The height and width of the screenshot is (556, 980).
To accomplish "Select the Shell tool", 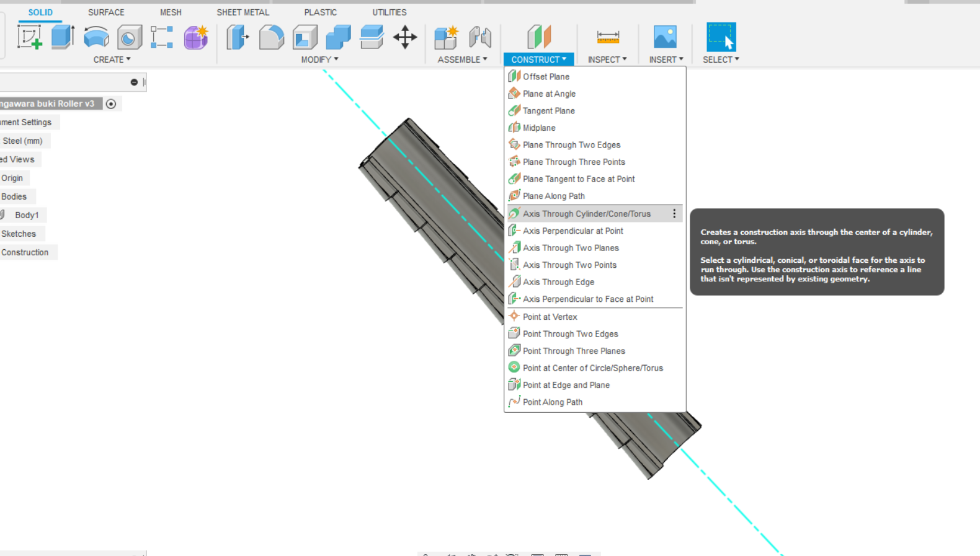I will pos(305,37).
